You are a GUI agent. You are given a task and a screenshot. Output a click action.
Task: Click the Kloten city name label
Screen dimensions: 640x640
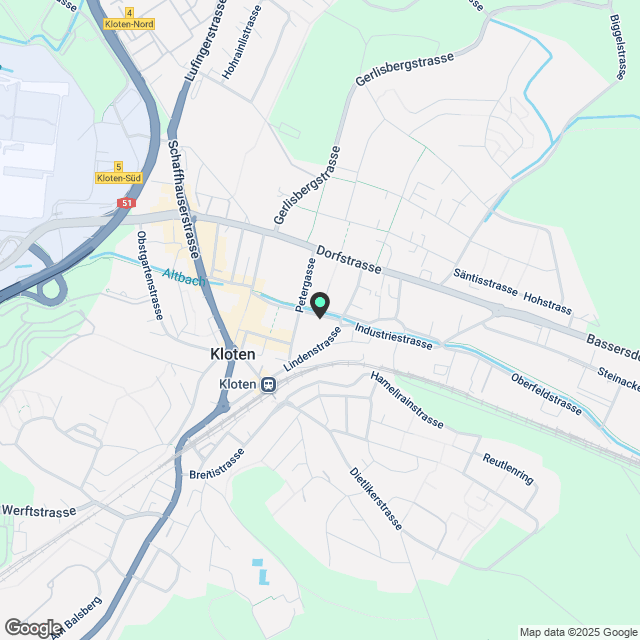pyautogui.click(x=233, y=354)
